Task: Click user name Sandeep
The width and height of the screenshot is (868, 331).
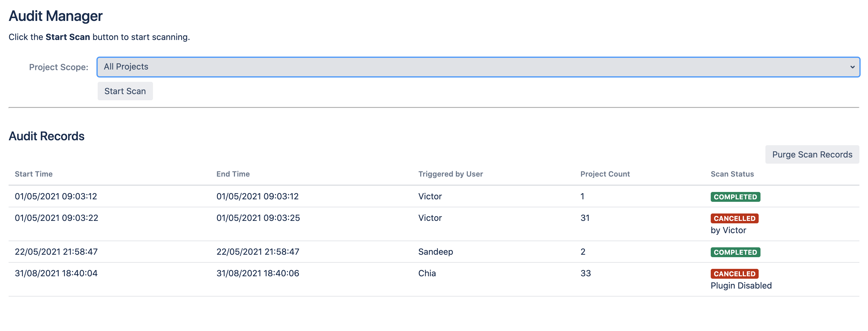Action: [435, 252]
